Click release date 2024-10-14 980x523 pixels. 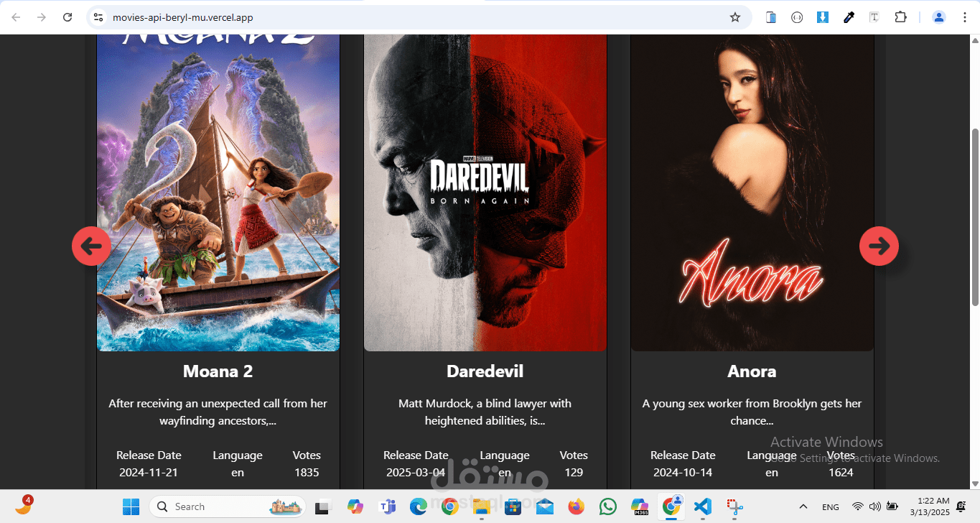[x=683, y=473]
